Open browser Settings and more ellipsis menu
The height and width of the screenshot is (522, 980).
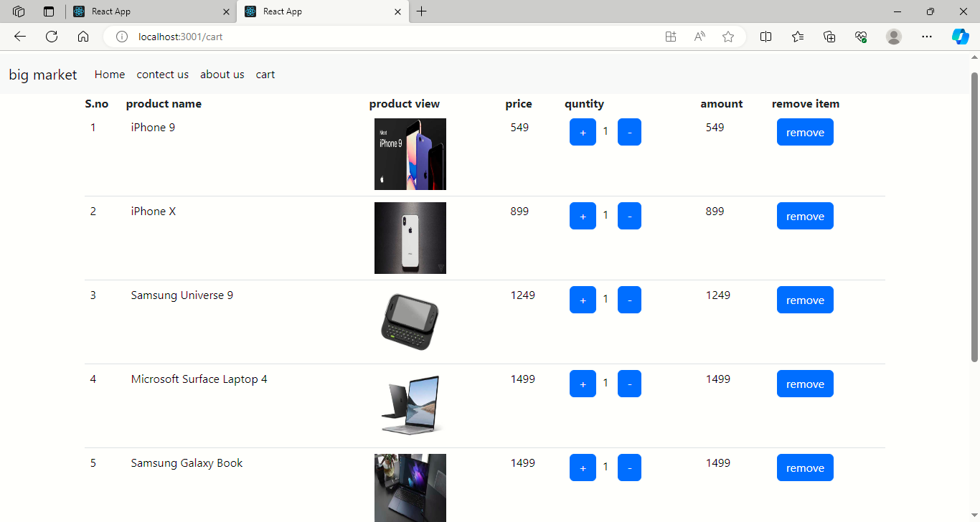pyautogui.click(x=927, y=37)
